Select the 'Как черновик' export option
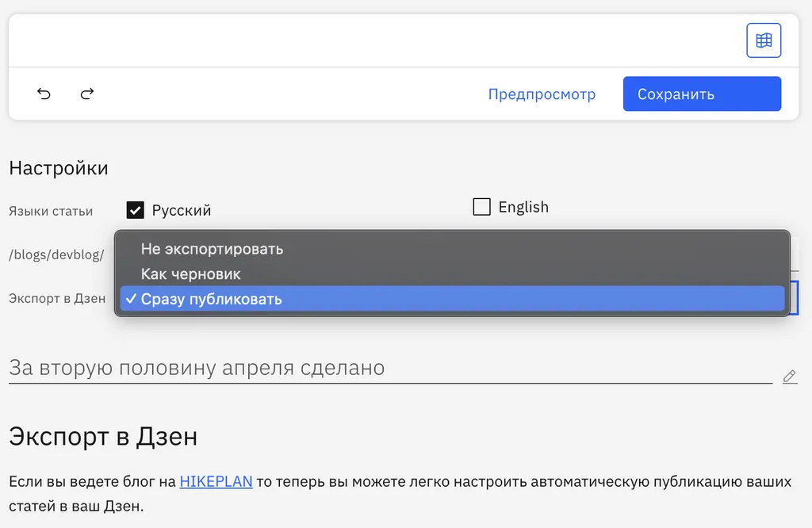This screenshot has height=528, width=812. click(x=190, y=274)
